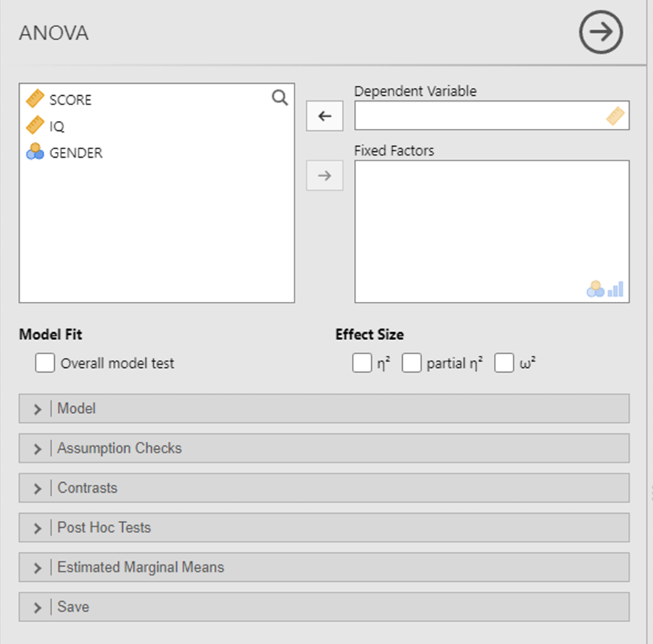Enable the ω² effect size checkbox
Viewport: 653px width, 644px height.
(504, 363)
